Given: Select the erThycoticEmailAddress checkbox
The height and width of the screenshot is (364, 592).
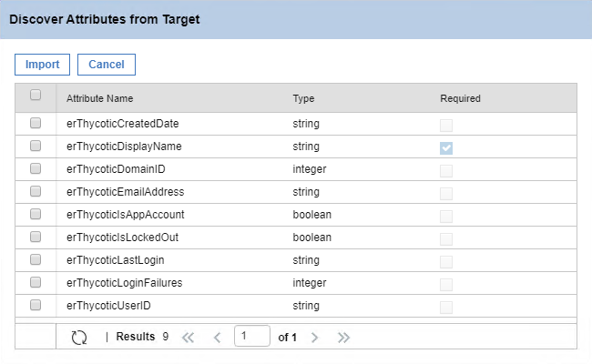Looking at the screenshot, I should 36,191.
